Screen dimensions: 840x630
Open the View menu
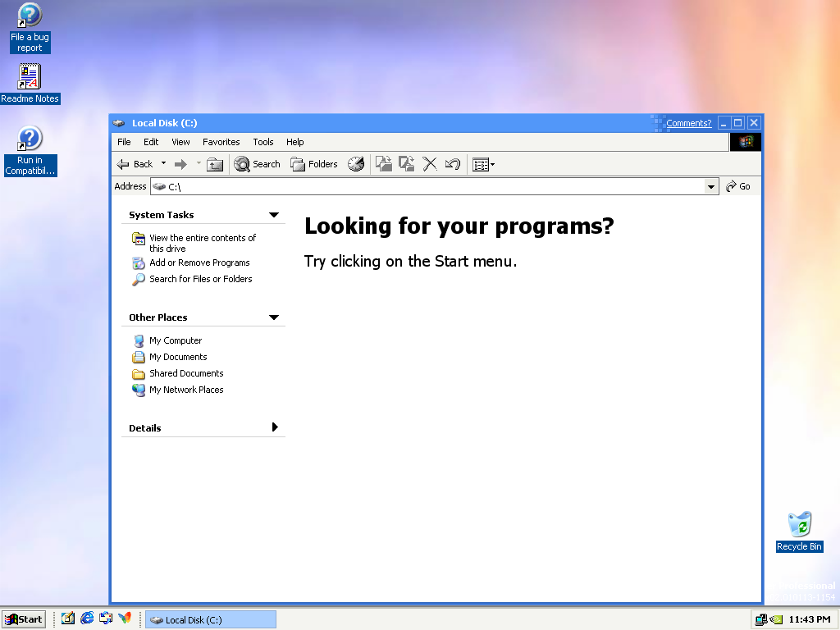[x=180, y=142]
